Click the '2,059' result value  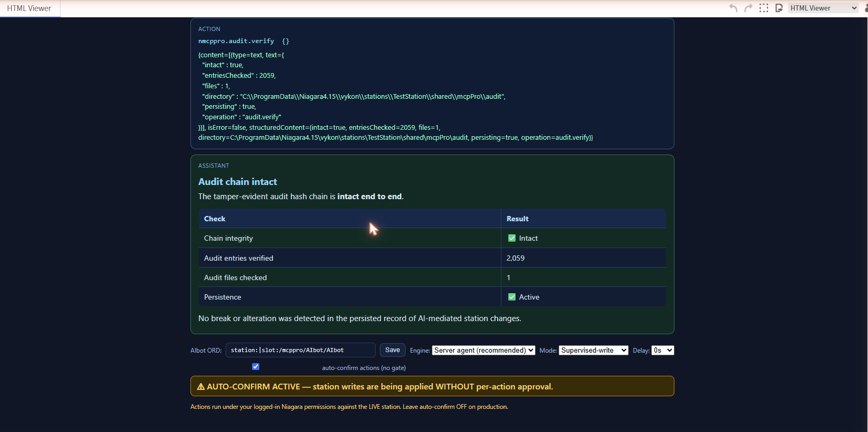(x=516, y=258)
